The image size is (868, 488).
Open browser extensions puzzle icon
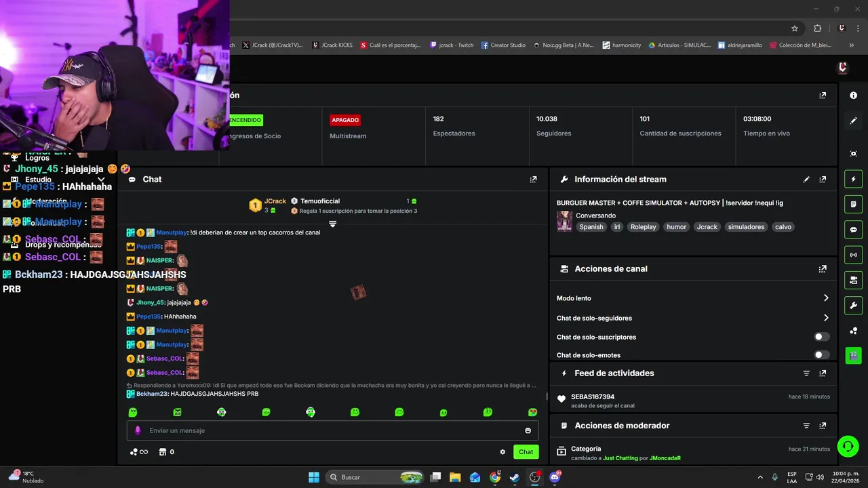pos(817,28)
